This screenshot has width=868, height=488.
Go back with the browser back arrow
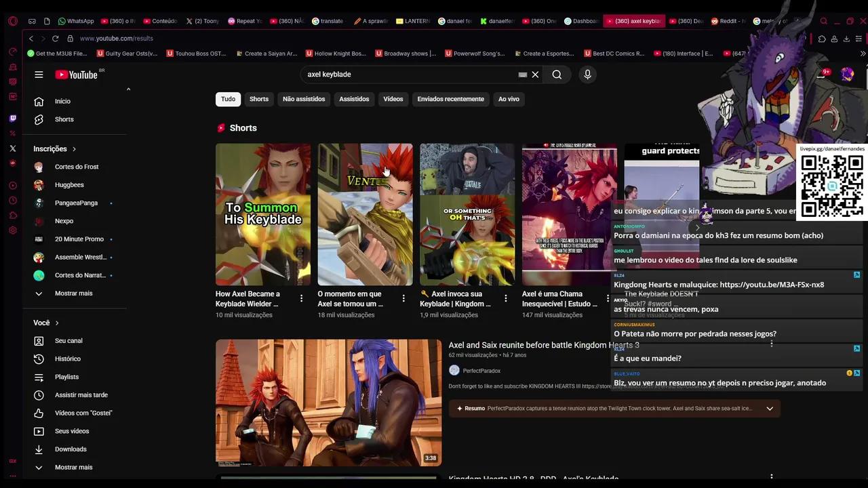(x=31, y=39)
